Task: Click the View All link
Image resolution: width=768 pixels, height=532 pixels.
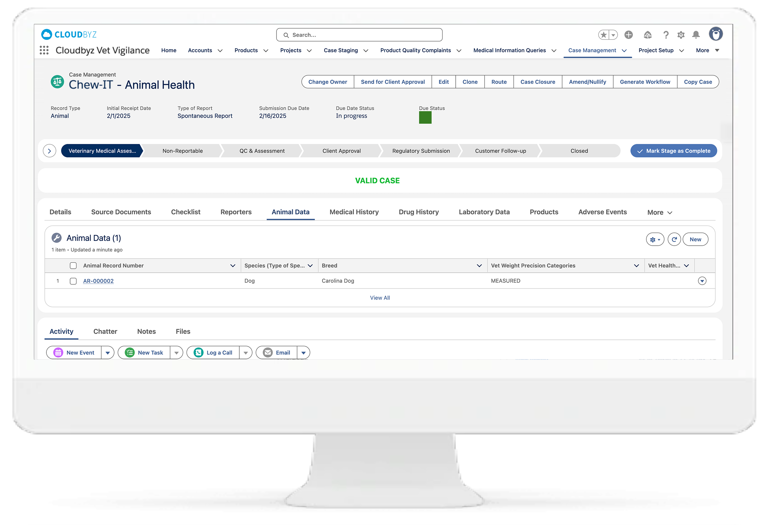Action: pos(380,298)
